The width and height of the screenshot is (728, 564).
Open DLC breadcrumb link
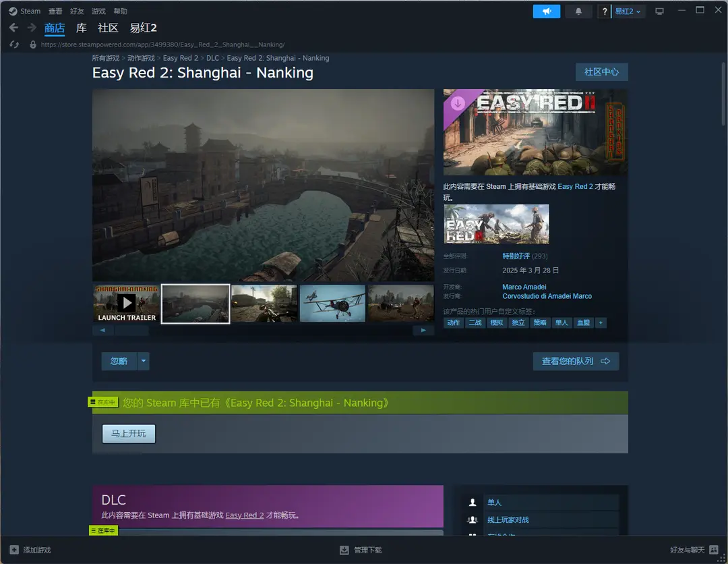click(212, 58)
